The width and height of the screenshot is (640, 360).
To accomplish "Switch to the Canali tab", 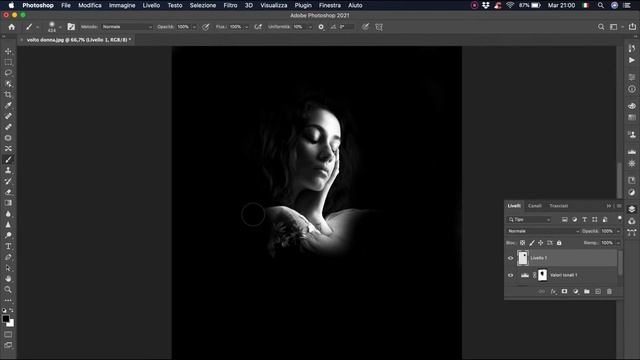I will click(x=535, y=206).
